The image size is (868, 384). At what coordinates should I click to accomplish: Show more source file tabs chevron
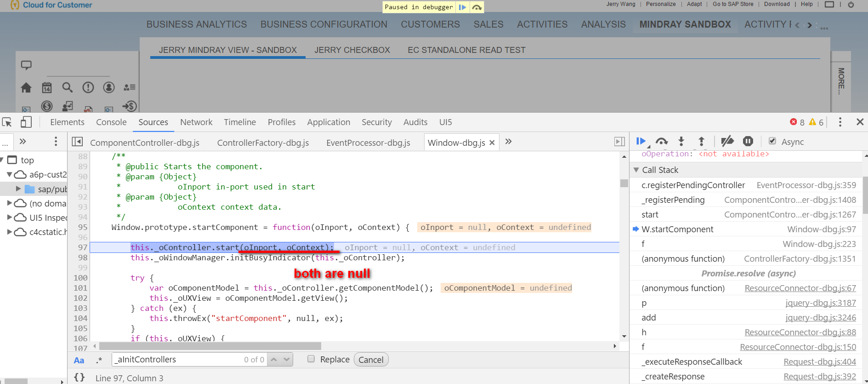(x=508, y=142)
